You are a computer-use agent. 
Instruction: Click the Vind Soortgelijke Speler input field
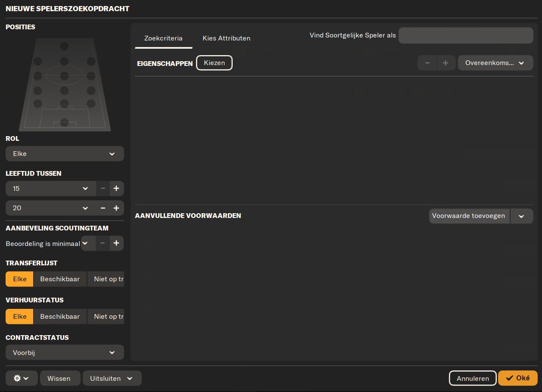(x=466, y=35)
